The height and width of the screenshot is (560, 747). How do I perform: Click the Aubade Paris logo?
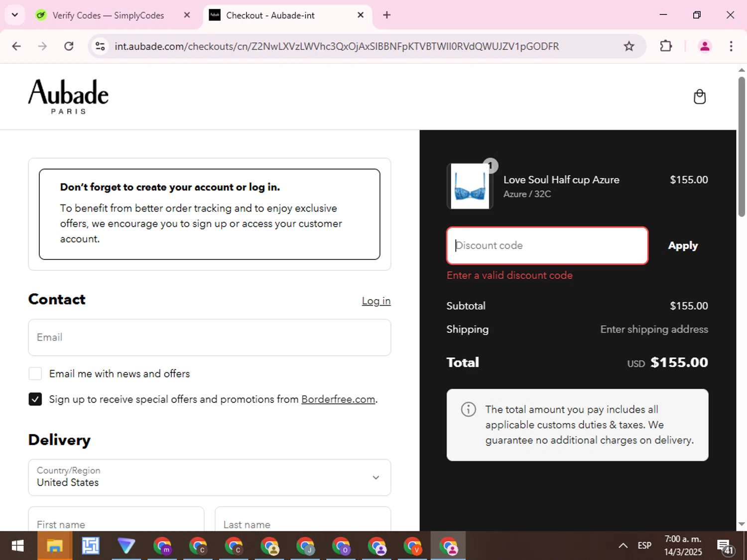coord(68,97)
